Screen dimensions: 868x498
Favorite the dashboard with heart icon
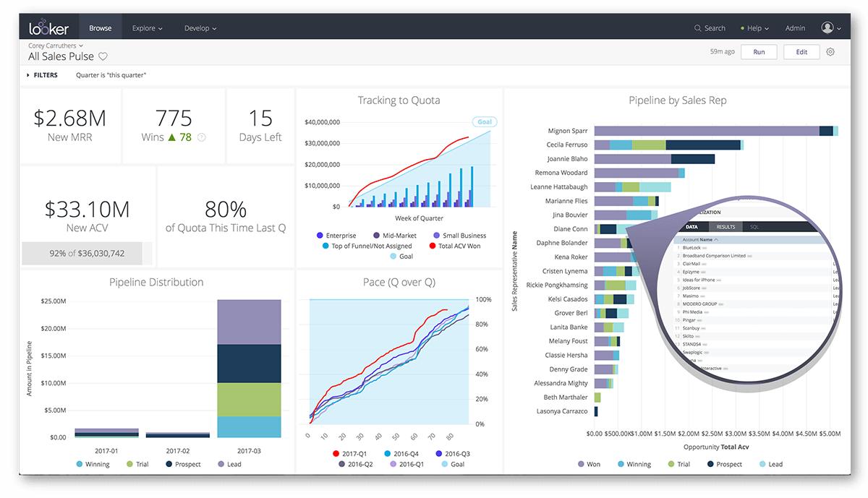103,56
